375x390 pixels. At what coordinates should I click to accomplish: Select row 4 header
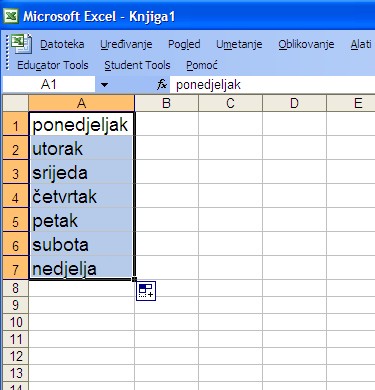coord(15,197)
